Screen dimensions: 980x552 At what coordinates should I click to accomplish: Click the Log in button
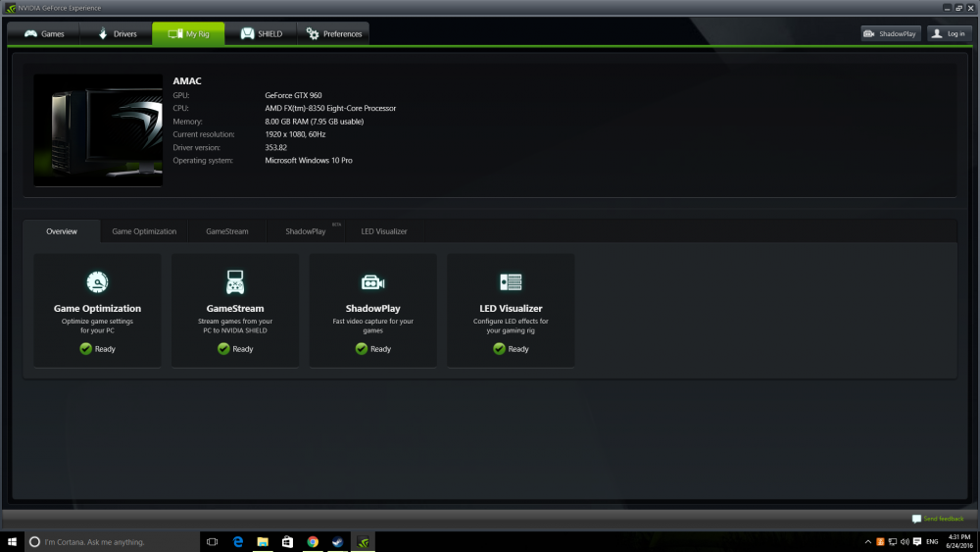pyautogui.click(x=949, y=33)
